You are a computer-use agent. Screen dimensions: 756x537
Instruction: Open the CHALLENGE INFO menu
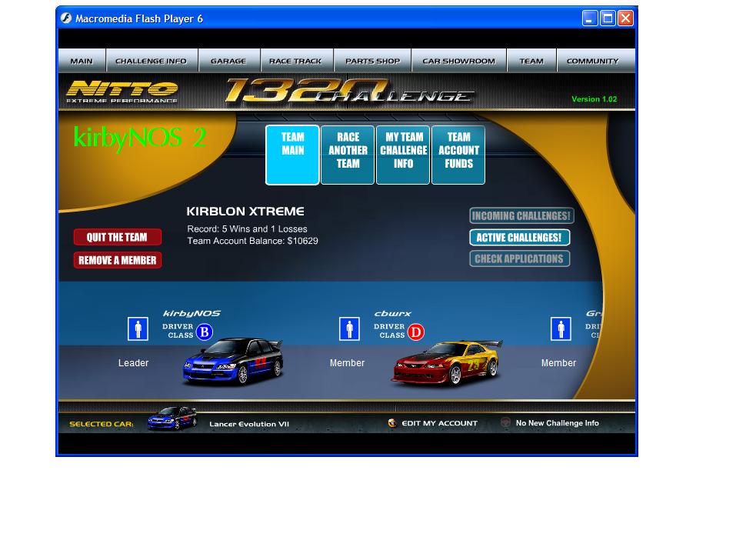click(x=151, y=61)
